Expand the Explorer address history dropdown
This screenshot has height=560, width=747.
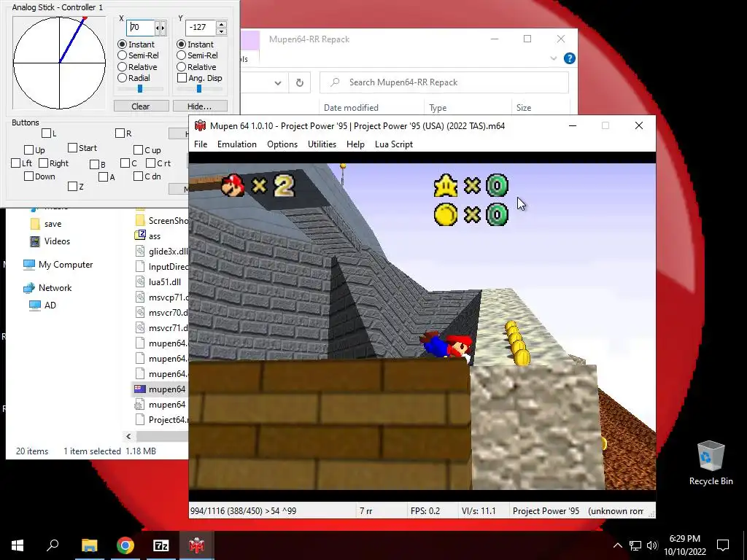coord(278,83)
